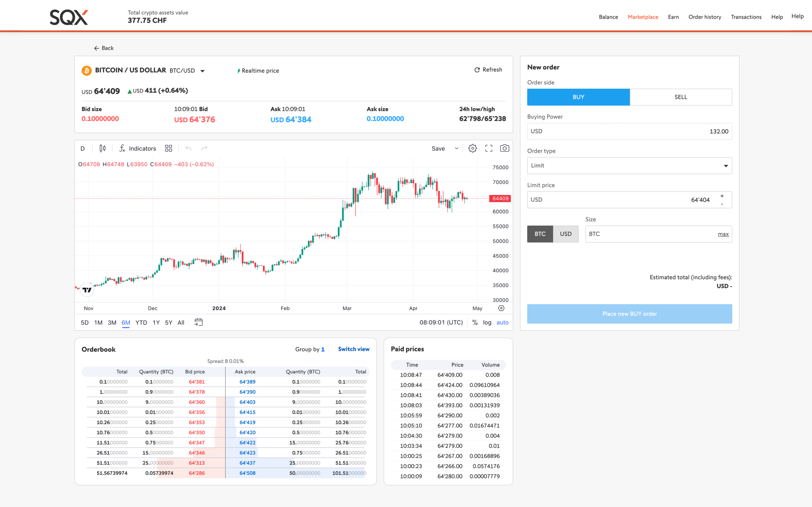Switch chart range to 1Y
This screenshot has height=507, width=812.
156,322
